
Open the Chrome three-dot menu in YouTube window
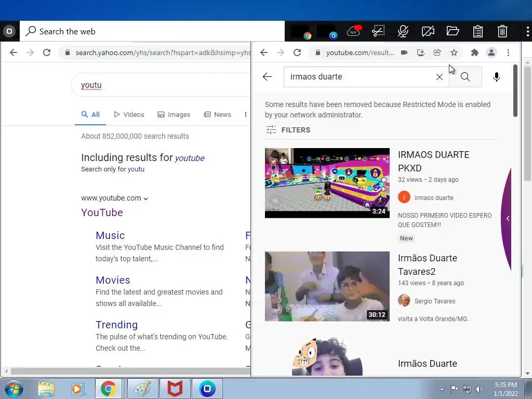tap(508, 52)
